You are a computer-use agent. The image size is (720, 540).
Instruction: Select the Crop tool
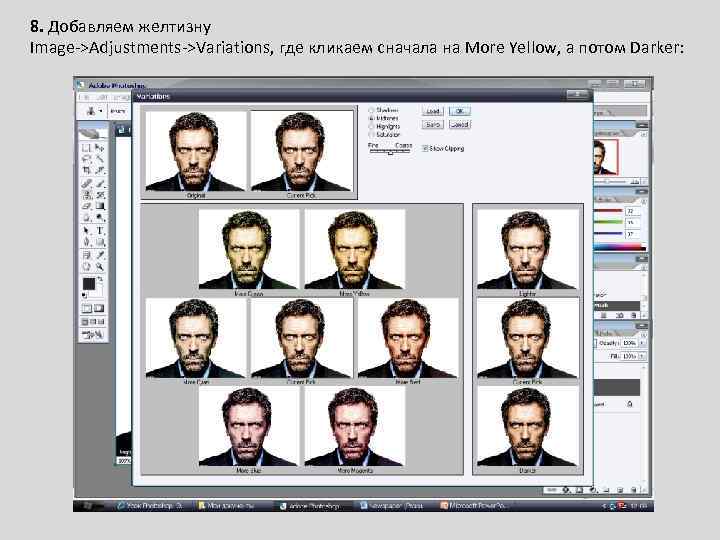pyautogui.click(x=86, y=171)
